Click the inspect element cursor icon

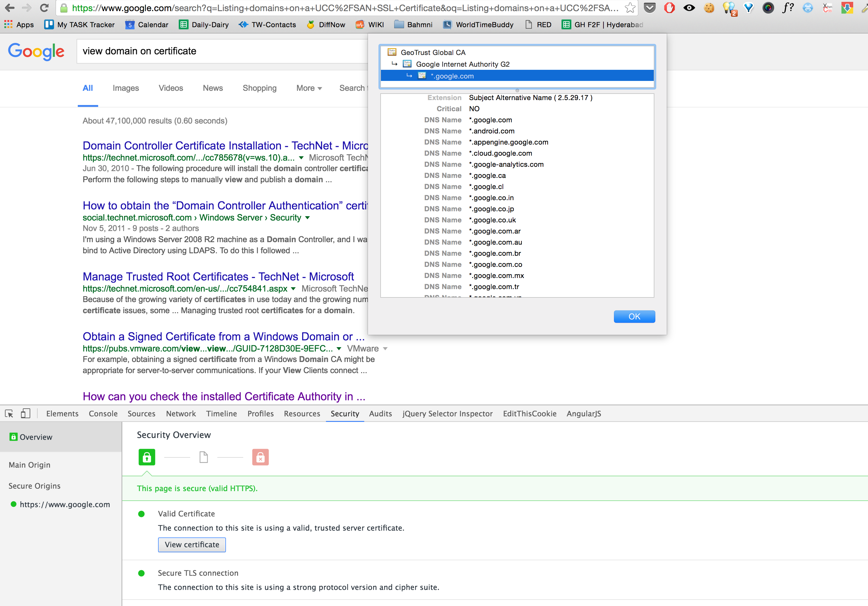[x=9, y=414]
